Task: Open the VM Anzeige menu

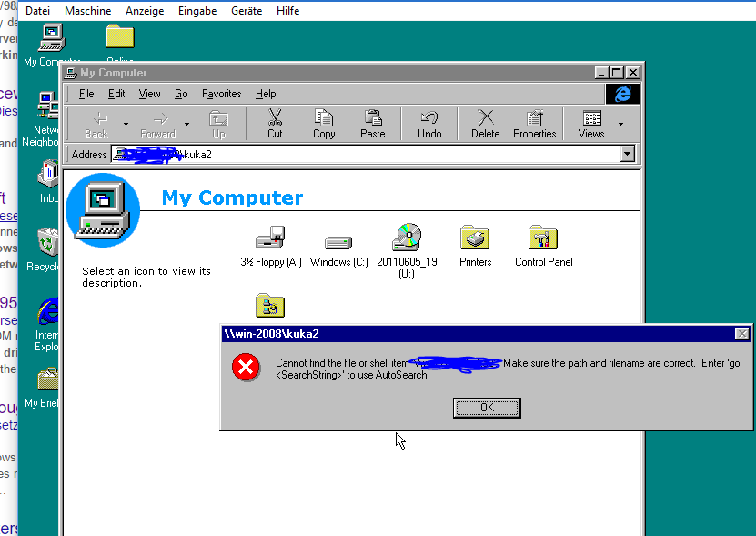Action: [x=145, y=11]
